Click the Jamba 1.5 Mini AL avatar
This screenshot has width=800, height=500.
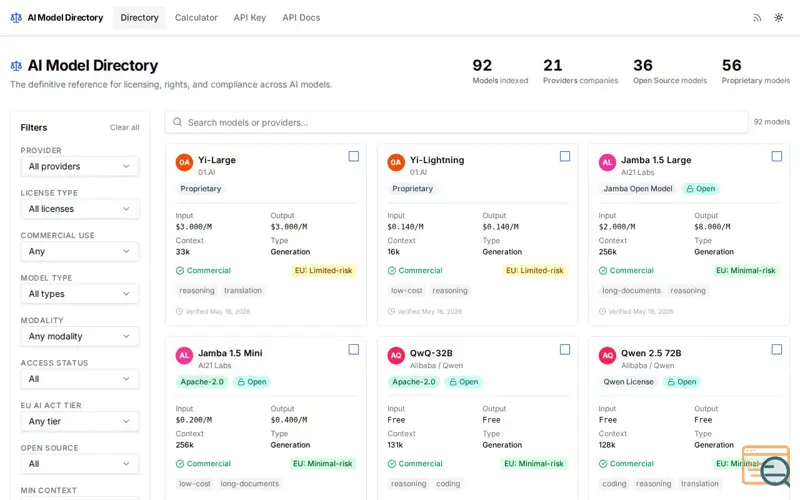(184, 356)
